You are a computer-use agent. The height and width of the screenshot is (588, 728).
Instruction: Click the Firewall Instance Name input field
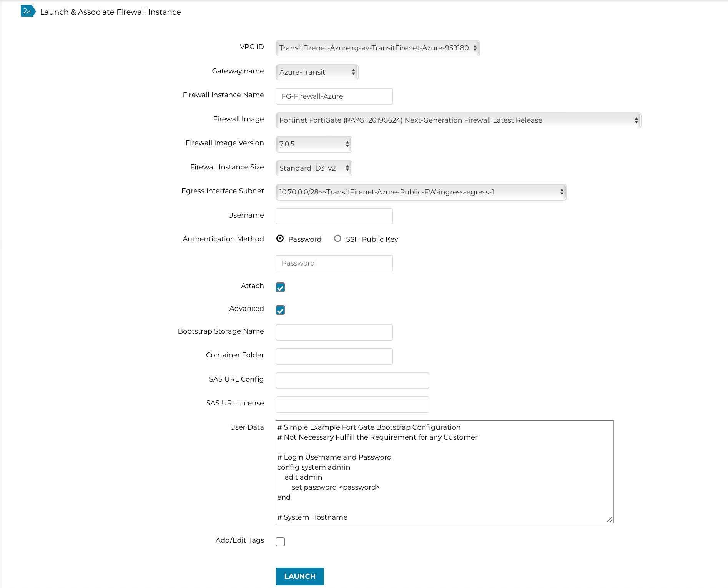pyautogui.click(x=333, y=96)
